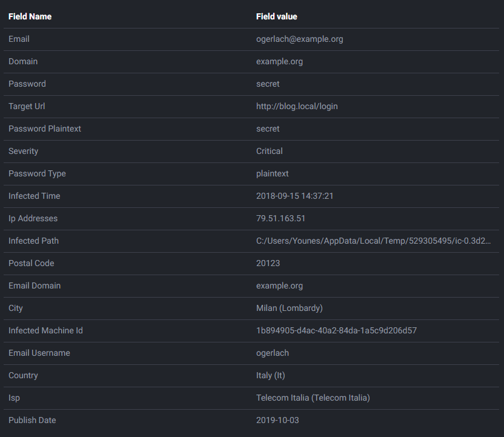Click the Field Name column header

(x=30, y=16)
